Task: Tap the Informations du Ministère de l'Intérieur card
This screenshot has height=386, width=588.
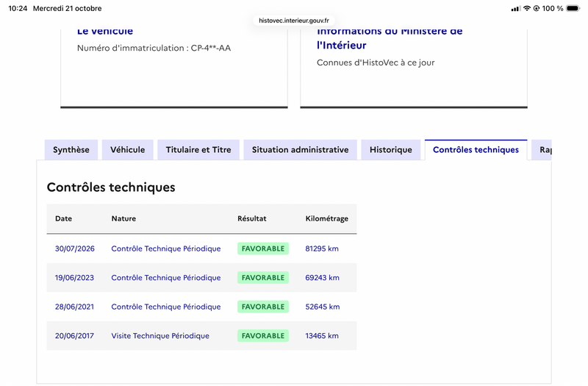Action: (414, 68)
